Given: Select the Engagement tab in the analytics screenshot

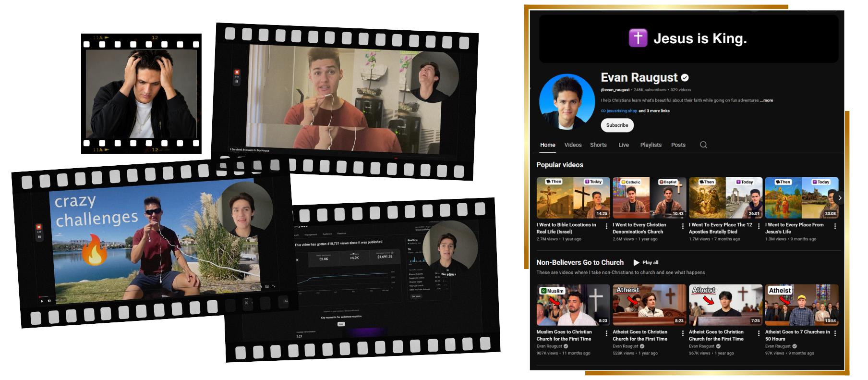Looking at the screenshot, I should click(x=311, y=234).
